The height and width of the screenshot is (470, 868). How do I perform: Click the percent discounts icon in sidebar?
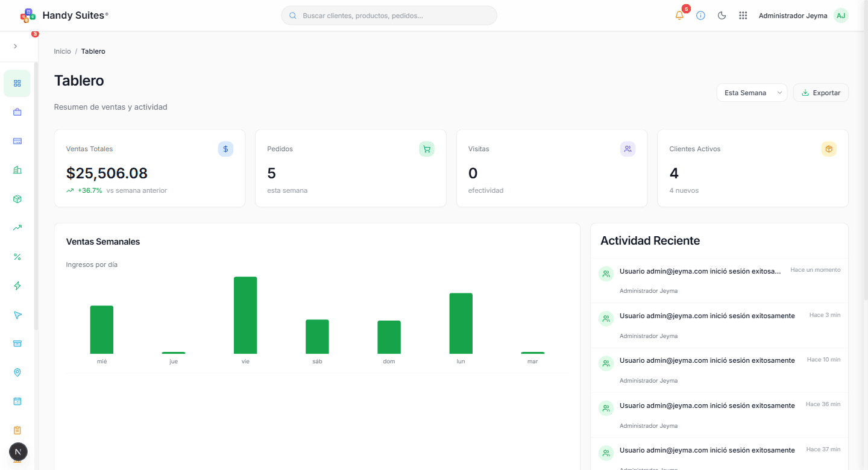point(17,256)
